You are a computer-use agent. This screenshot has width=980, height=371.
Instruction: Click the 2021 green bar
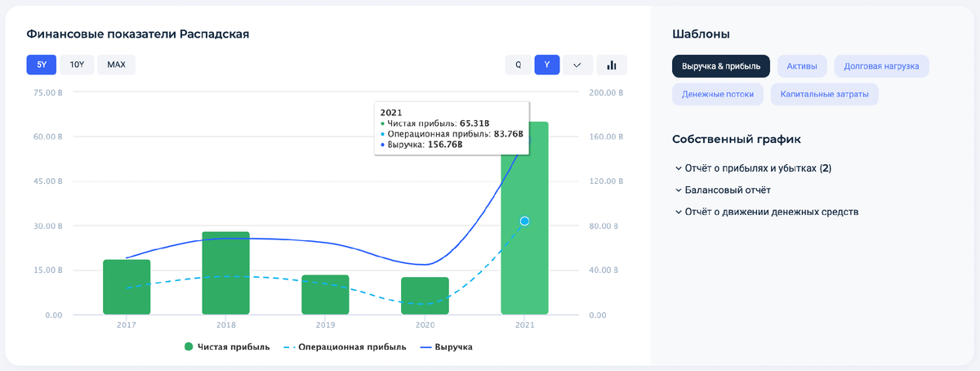(524, 218)
